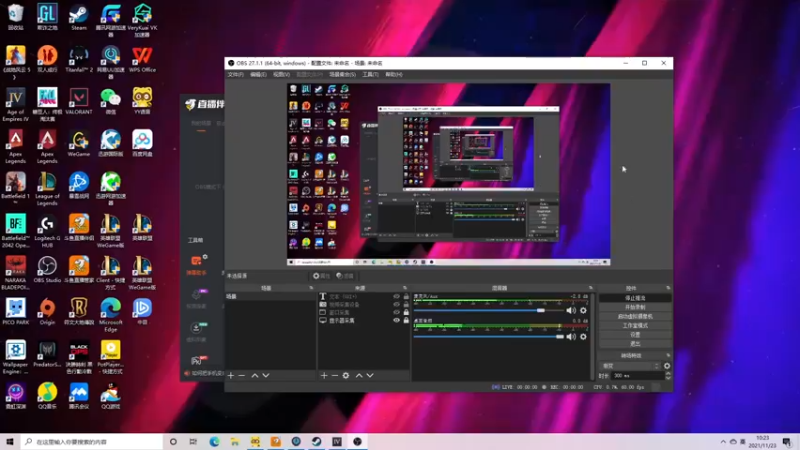
Task: Open Task View from the taskbar
Action: tap(193, 441)
